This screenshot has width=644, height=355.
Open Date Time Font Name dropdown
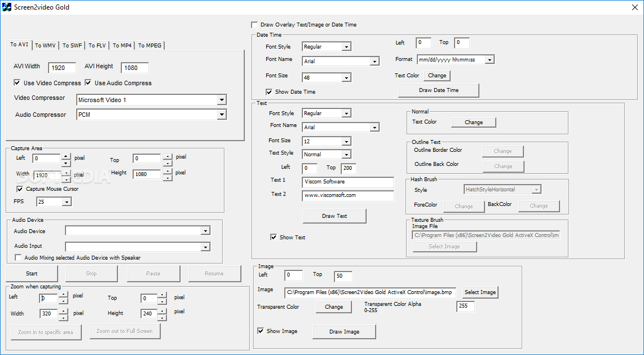coord(374,61)
